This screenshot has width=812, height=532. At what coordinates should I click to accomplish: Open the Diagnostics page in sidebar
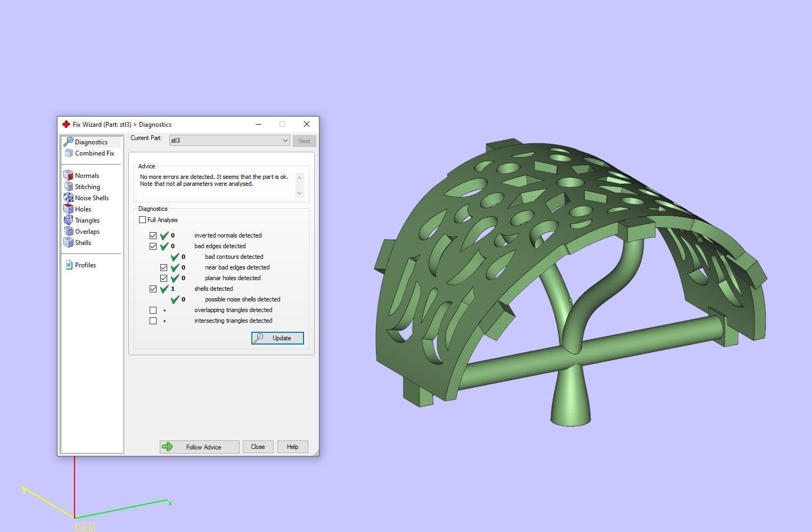[91, 142]
